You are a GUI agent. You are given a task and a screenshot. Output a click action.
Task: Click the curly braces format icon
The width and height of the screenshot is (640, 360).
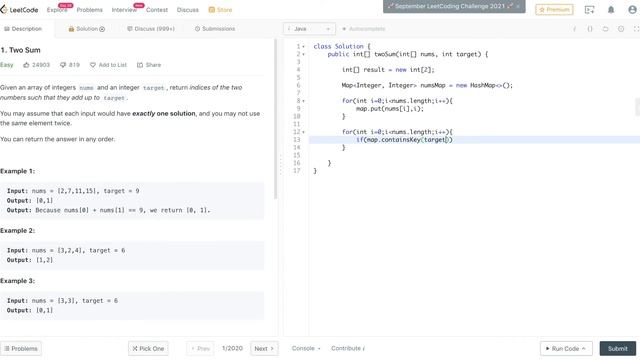tap(590, 29)
